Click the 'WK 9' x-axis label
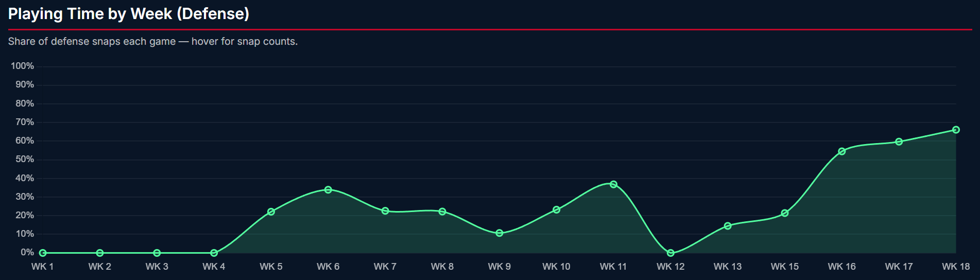Screen dimensions: 980x280 [500, 267]
